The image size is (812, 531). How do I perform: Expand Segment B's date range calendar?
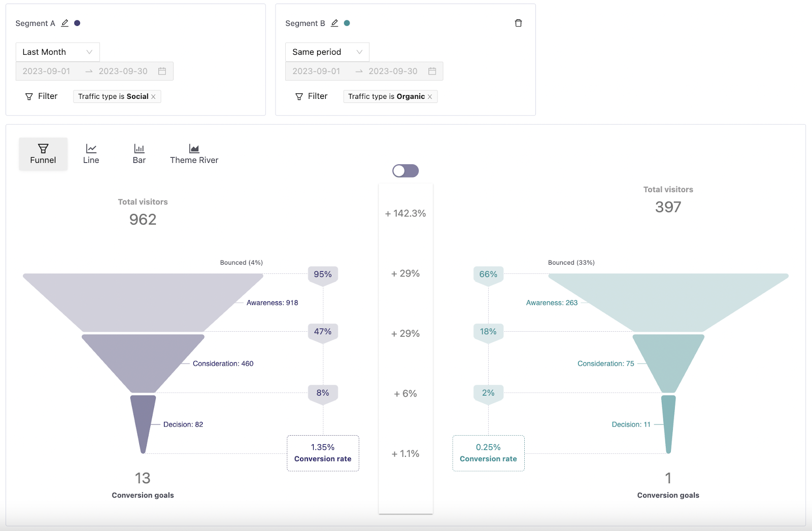(x=431, y=71)
